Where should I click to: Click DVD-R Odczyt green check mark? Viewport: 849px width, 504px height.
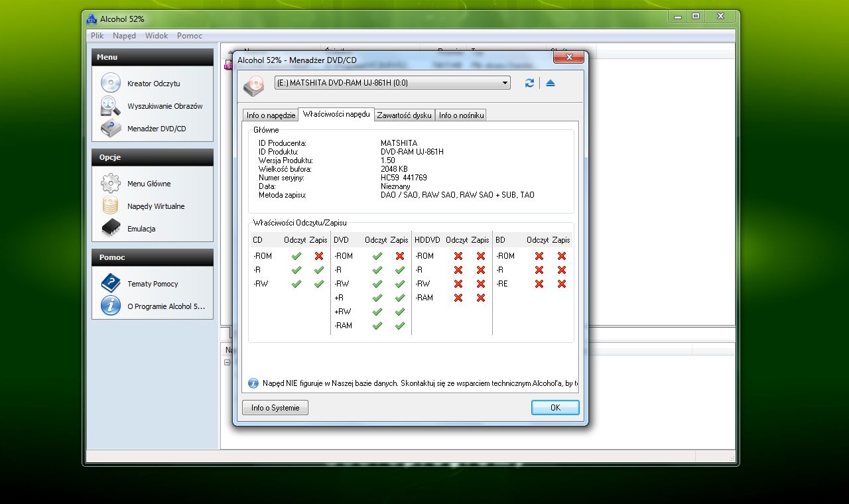click(x=377, y=270)
